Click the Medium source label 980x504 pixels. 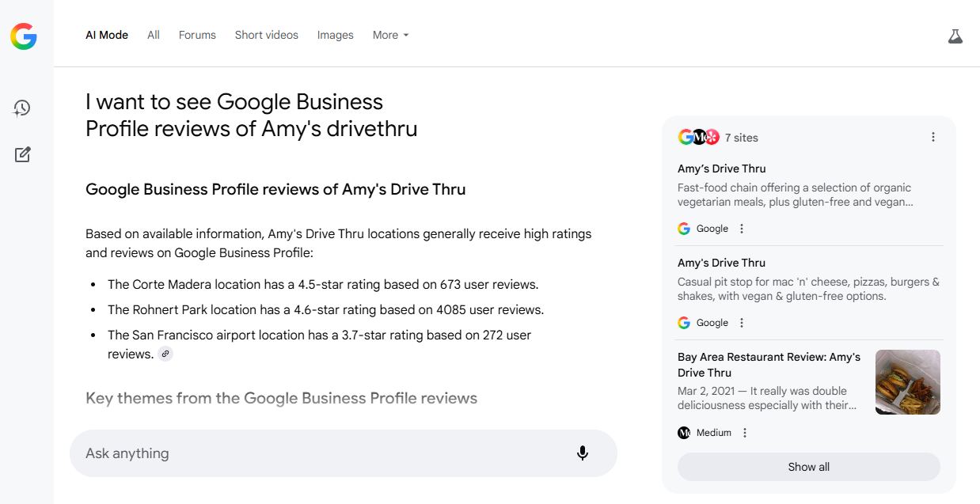pyautogui.click(x=714, y=433)
